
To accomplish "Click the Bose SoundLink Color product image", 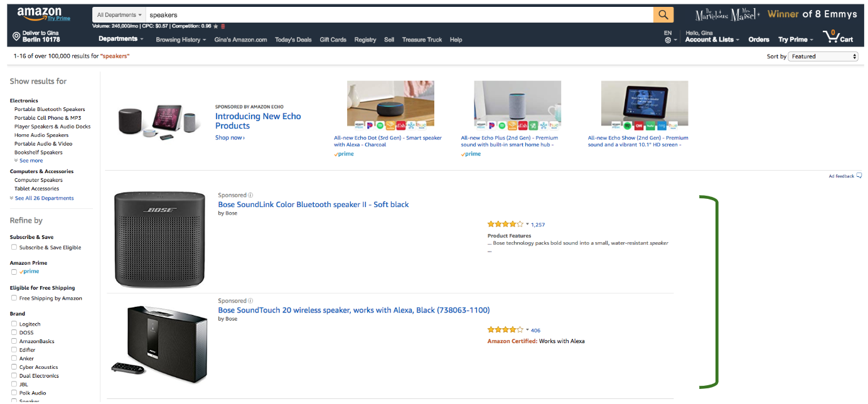I will pos(160,240).
